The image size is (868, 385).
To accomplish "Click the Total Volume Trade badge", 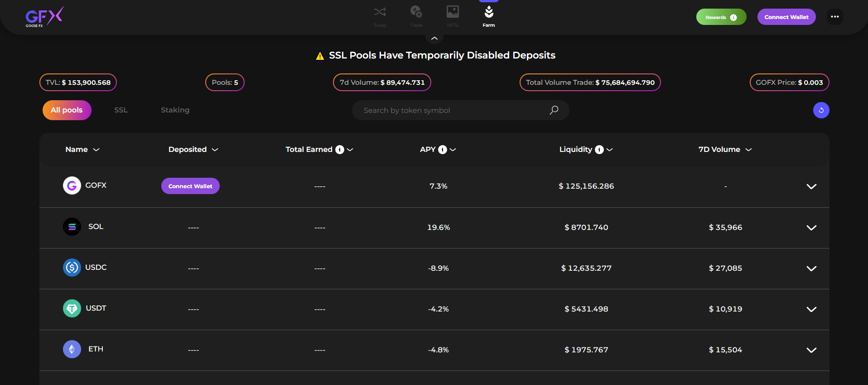I will coord(590,83).
